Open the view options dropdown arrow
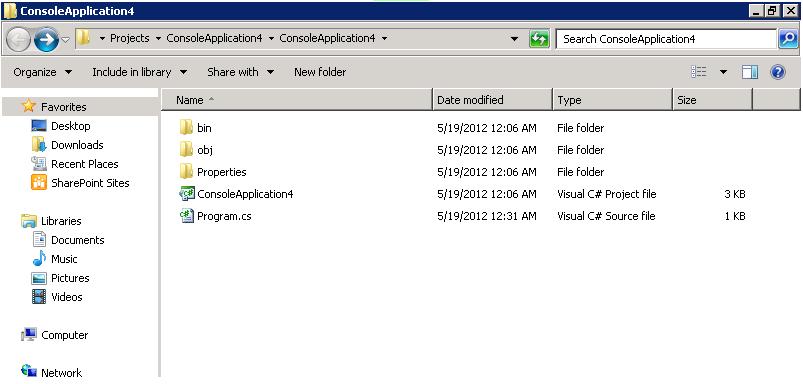Screen dimensions: 803x384 (723, 72)
